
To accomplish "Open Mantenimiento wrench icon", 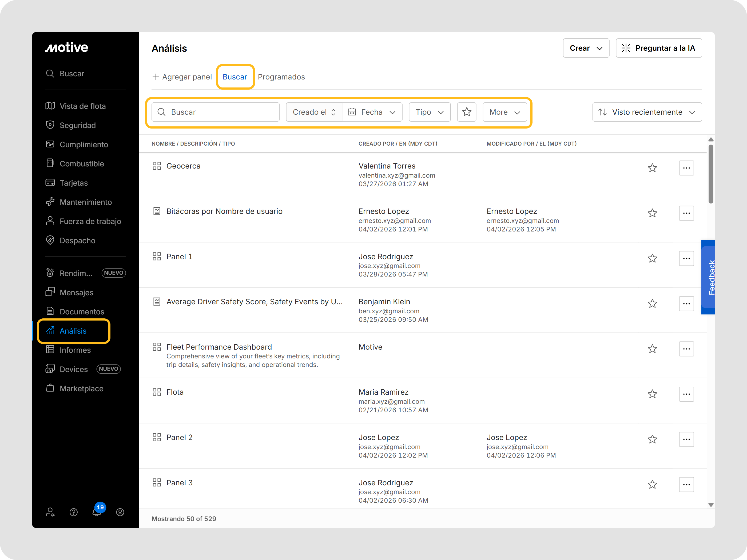I will point(50,202).
